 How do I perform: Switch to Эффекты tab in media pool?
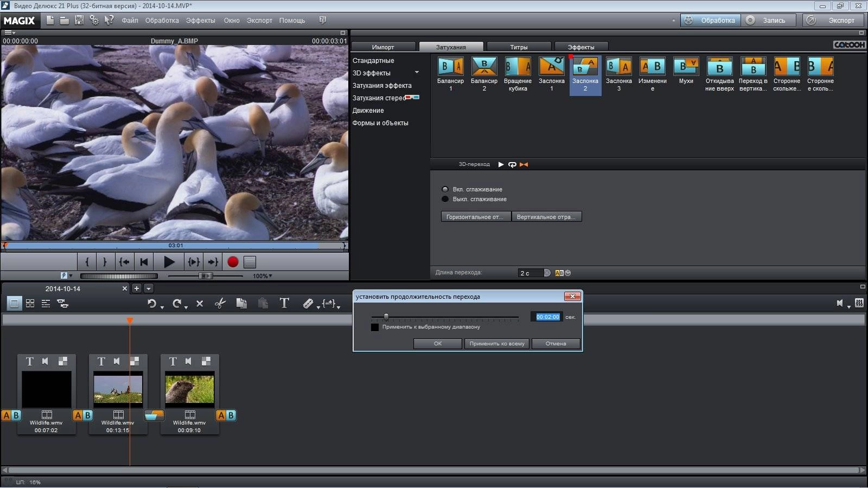point(581,47)
